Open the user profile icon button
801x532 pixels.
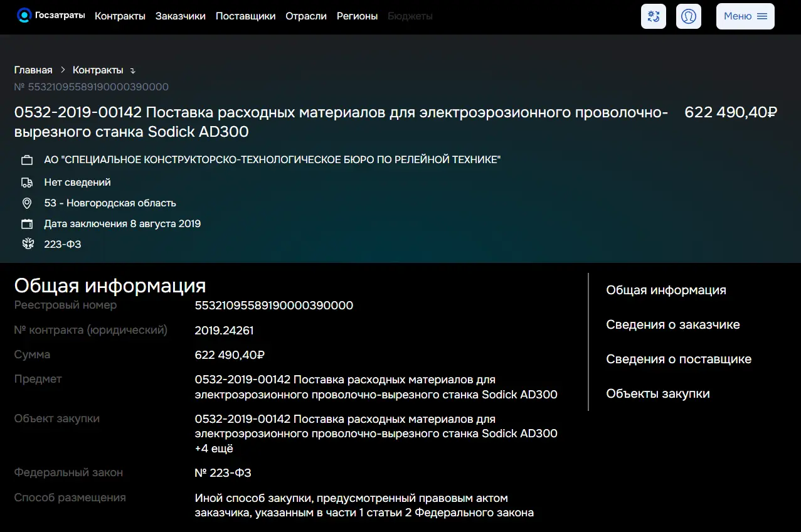point(689,16)
